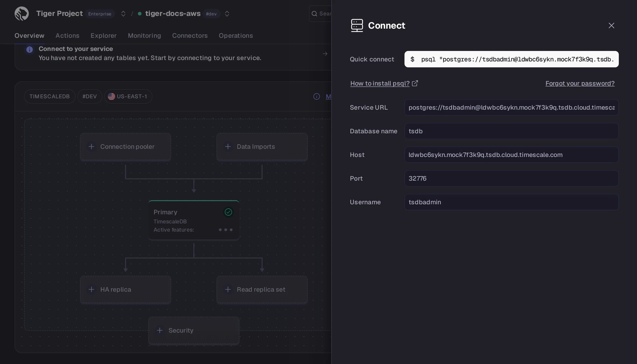This screenshot has width=637, height=364.
Task: Click the info icon beside Connect to your service
Action: [x=30, y=50]
